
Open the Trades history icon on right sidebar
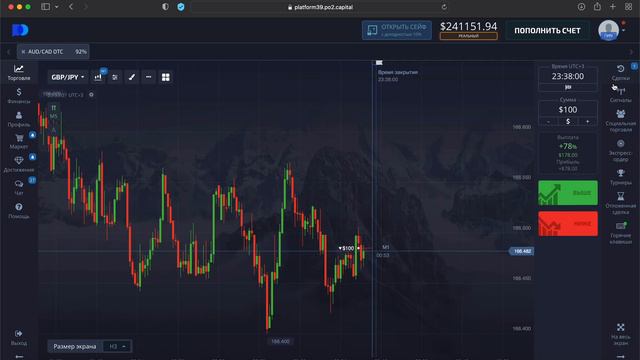click(620, 72)
